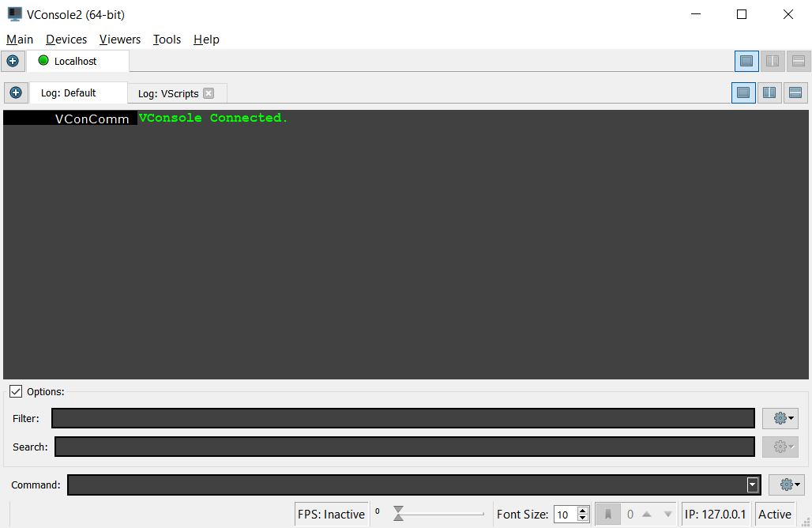Select single-pane layout for log views
Screen dimensions: 812x528
click(743, 92)
